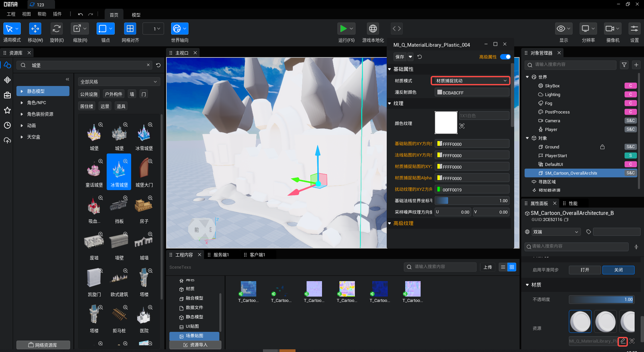Open the 工程 menu
Viewport: 644px width, 352px height.
[11, 14]
